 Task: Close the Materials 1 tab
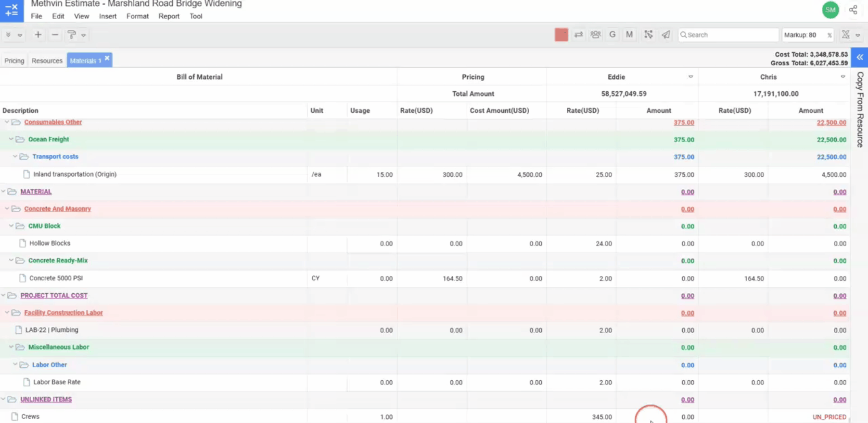[x=107, y=58]
